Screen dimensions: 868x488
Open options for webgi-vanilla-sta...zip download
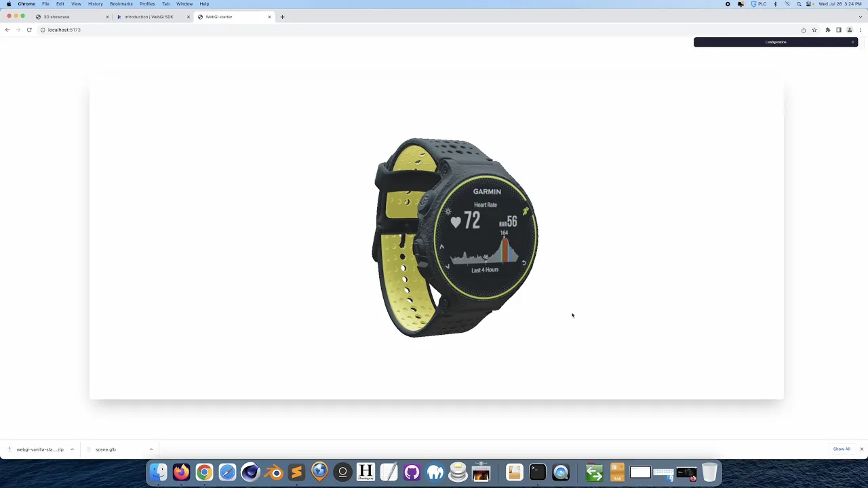pyautogui.click(x=72, y=449)
